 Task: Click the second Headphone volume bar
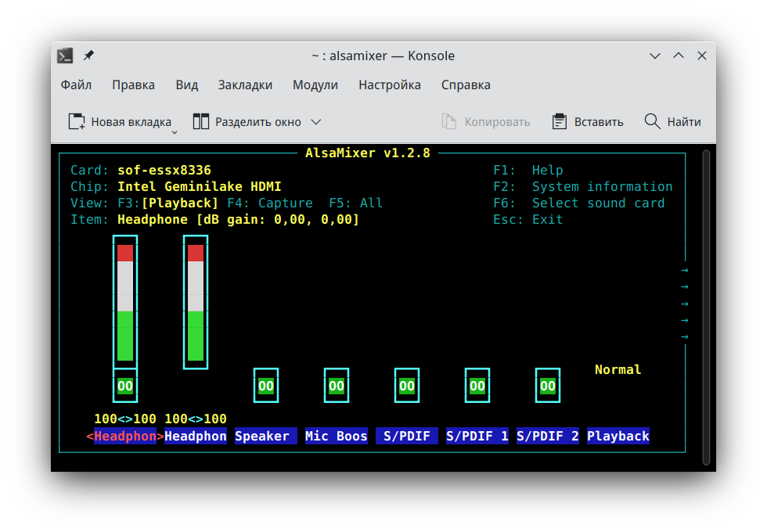(196, 302)
